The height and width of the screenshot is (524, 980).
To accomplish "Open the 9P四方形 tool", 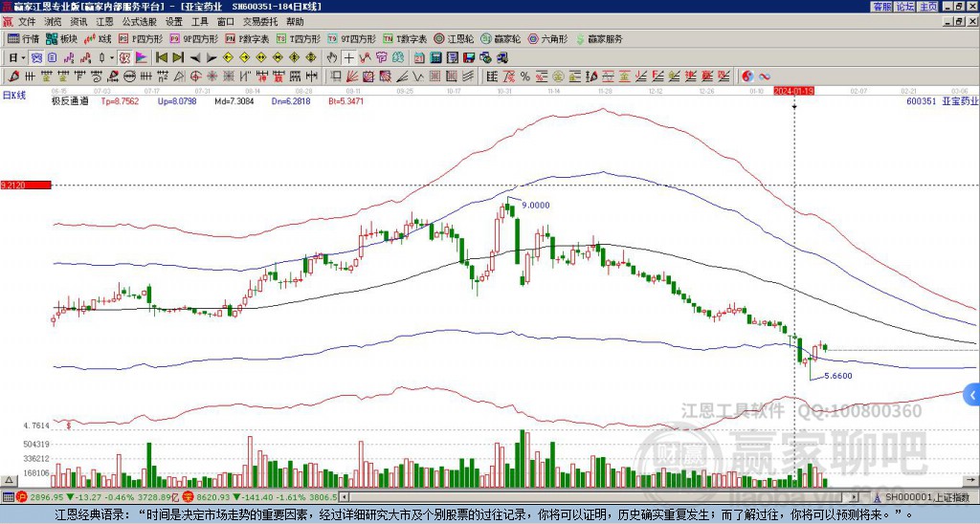I will click(x=193, y=38).
